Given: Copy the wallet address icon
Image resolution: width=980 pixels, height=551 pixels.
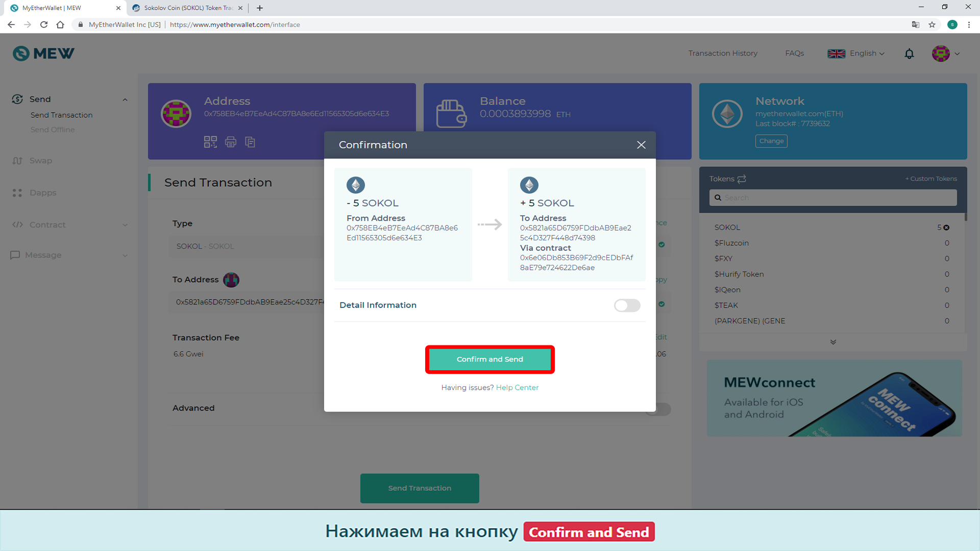Looking at the screenshot, I should point(250,142).
